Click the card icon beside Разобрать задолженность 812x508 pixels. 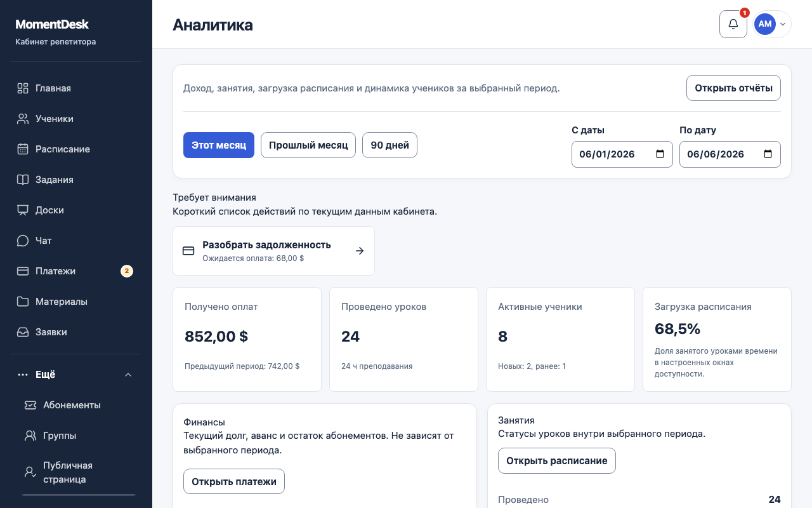[x=188, y=251]
